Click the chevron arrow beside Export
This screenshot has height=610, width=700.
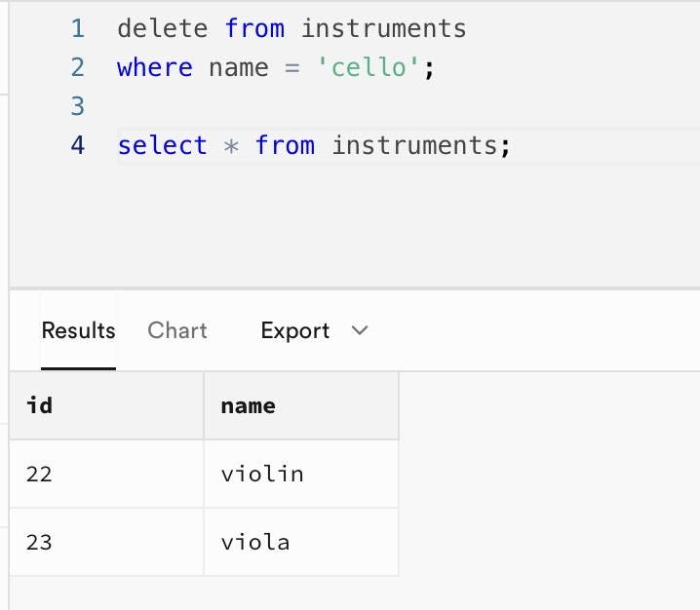click(x=360, y=331)
